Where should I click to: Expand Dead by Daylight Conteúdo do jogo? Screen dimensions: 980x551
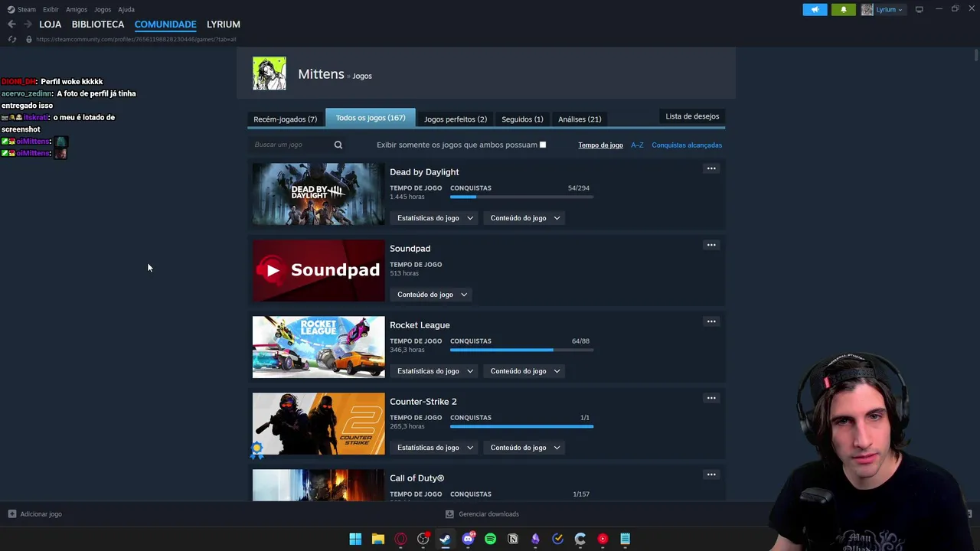[525, 218]
